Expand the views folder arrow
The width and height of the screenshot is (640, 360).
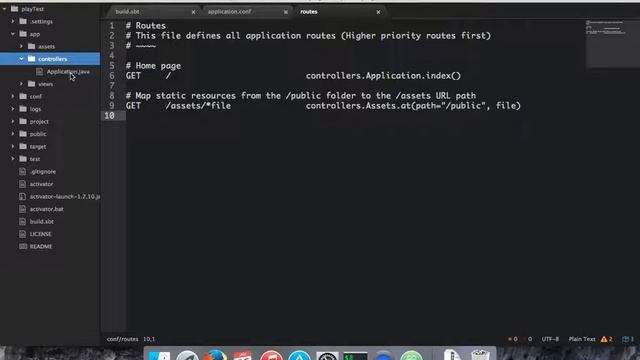tap(21, 84)
